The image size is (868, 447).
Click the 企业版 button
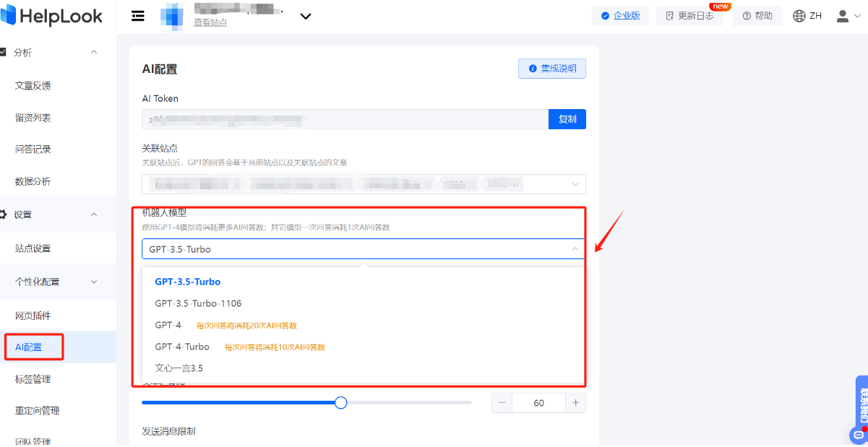pyautogui.click(x=620, y=16)
